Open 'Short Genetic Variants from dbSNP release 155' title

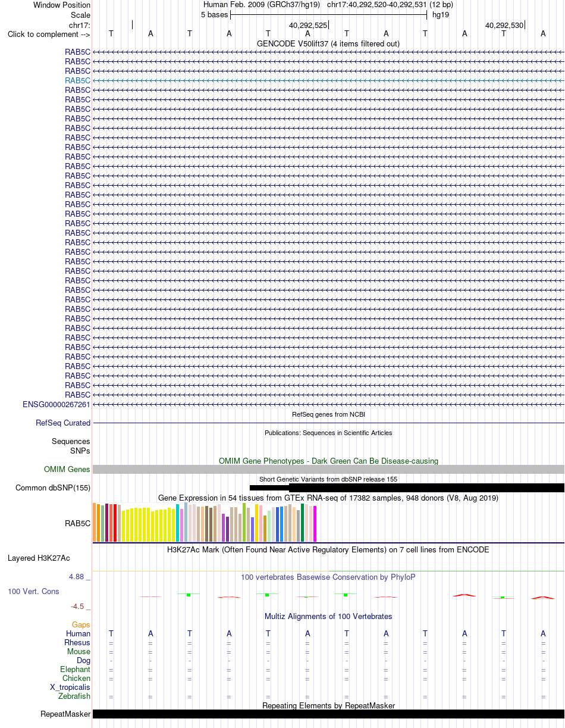(328, 479)
